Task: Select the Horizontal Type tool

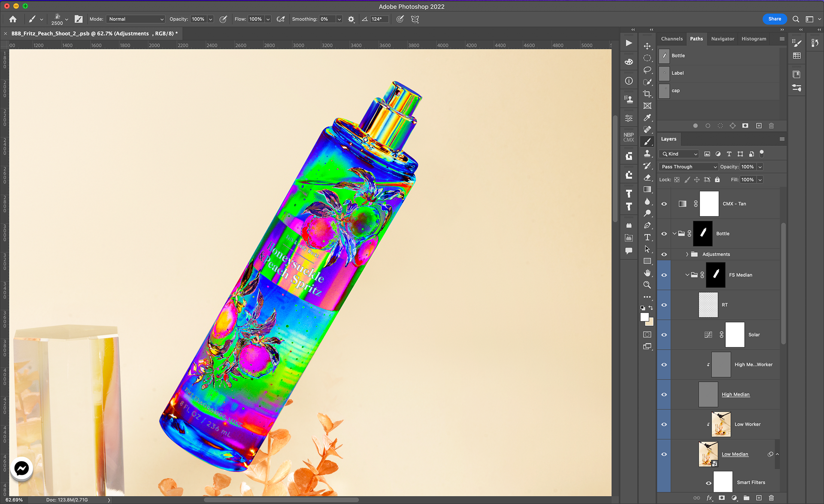Action: click(647, 237)
